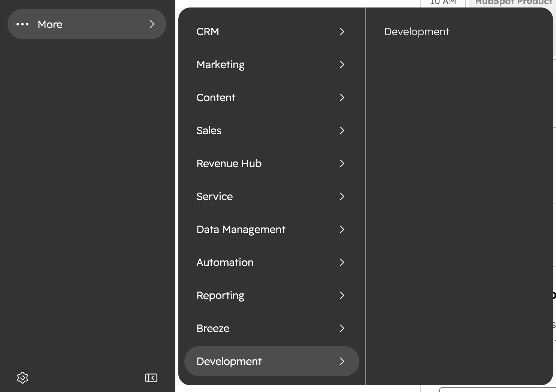The height and width of the screenshot is (392, 556).
Task: Expand the Breeze submenu chevron
Action: pyautogui.click(x=342, y=328)
